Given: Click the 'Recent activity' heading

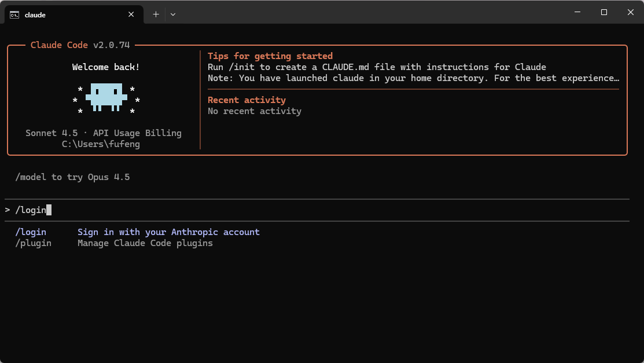Looking at the screenshot, I should [246, 100].
